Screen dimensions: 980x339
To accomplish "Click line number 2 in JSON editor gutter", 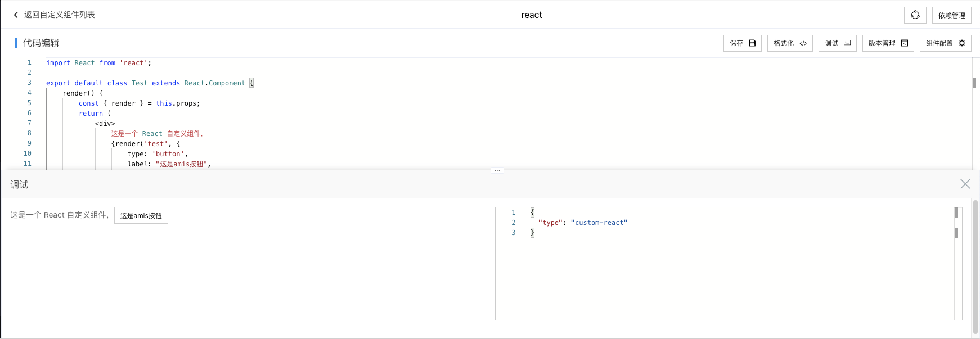I will (x=513, y=223).
